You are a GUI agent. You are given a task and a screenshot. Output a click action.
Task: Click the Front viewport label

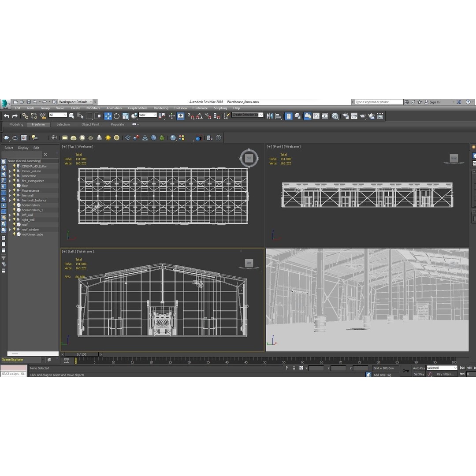point(278,147)
